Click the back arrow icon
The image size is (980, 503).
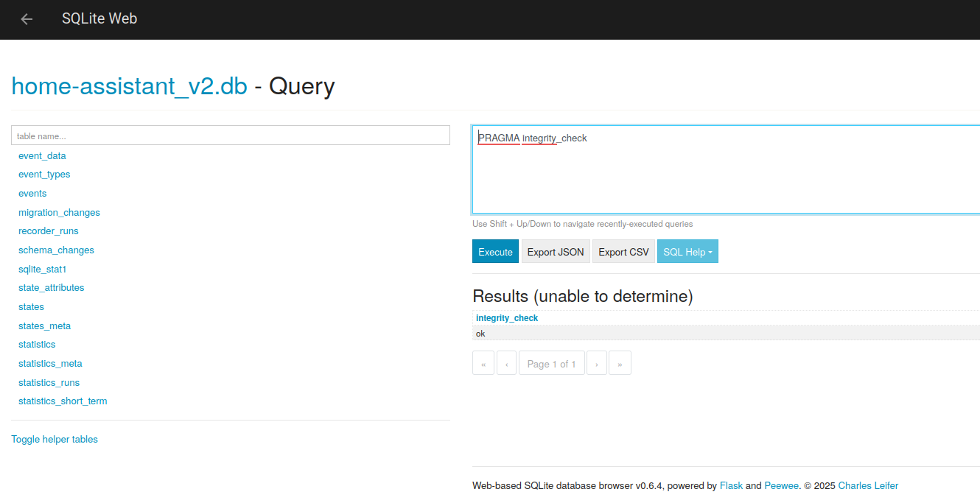coord(27,19)
